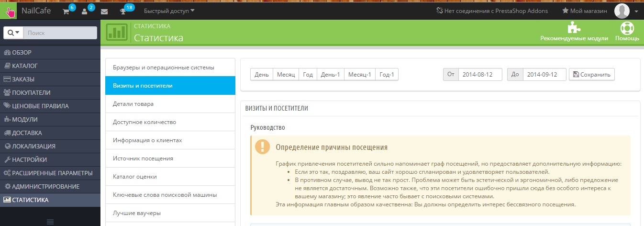Click the Год period button
This screenshot has width=644, height=226.
click(308, 75)
